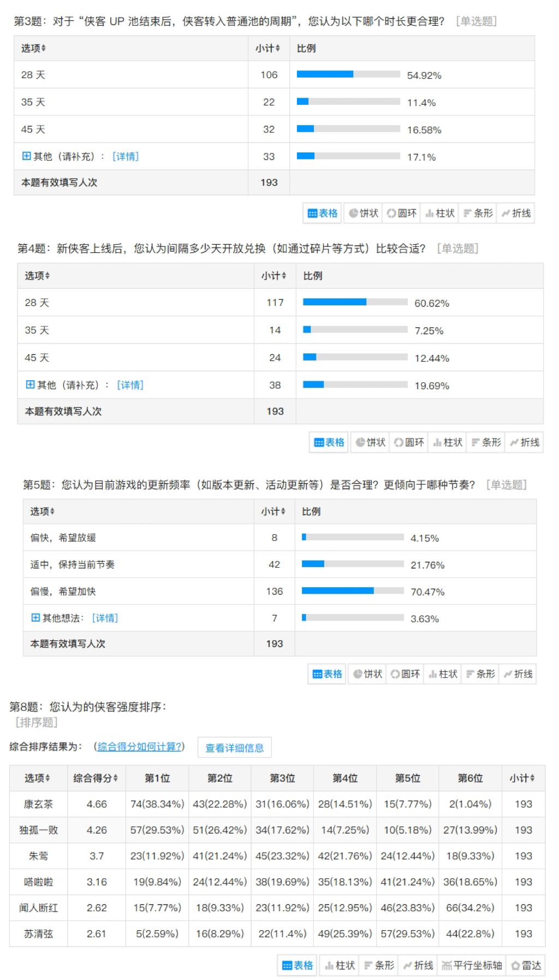Expand the 其他 (请补充) row in question 3

click(26, 156)
